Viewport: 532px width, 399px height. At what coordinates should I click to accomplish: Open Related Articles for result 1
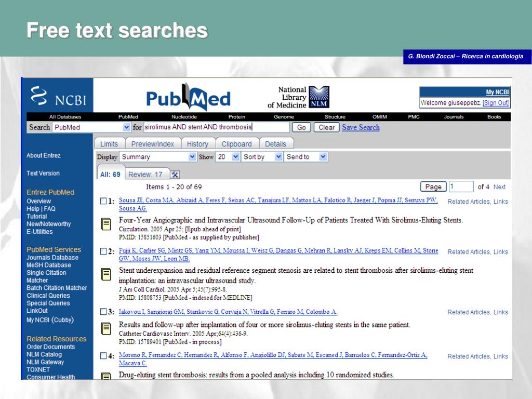pyautogui.click(x=469, y=202)
